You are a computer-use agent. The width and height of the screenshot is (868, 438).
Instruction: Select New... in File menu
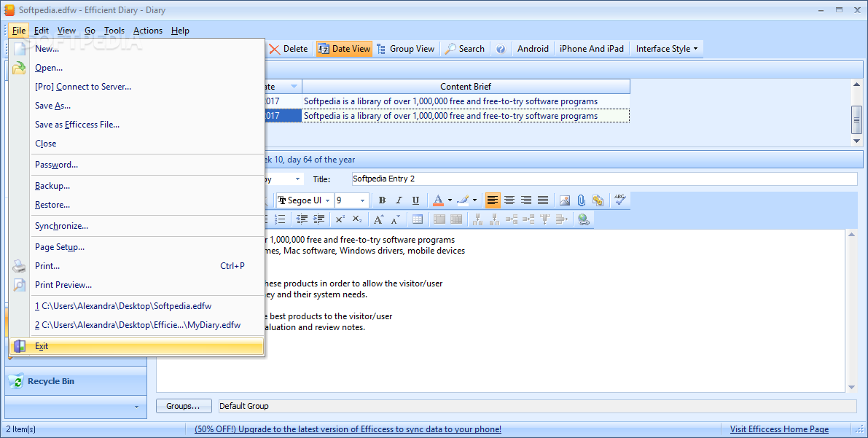[136, 49]
